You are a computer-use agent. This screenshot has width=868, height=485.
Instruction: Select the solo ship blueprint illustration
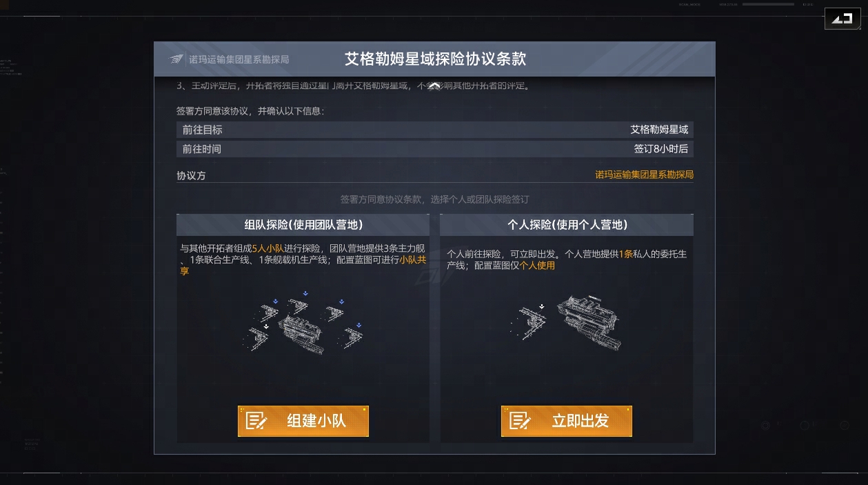point(567,322)
